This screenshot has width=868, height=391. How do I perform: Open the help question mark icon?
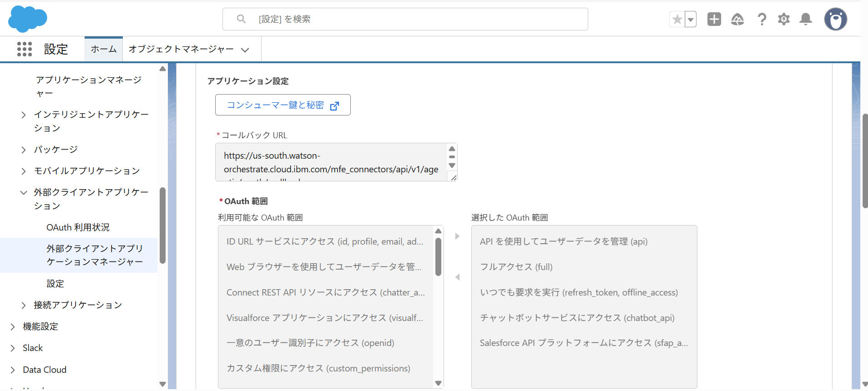pyautogui.click(x=762, y=19)
